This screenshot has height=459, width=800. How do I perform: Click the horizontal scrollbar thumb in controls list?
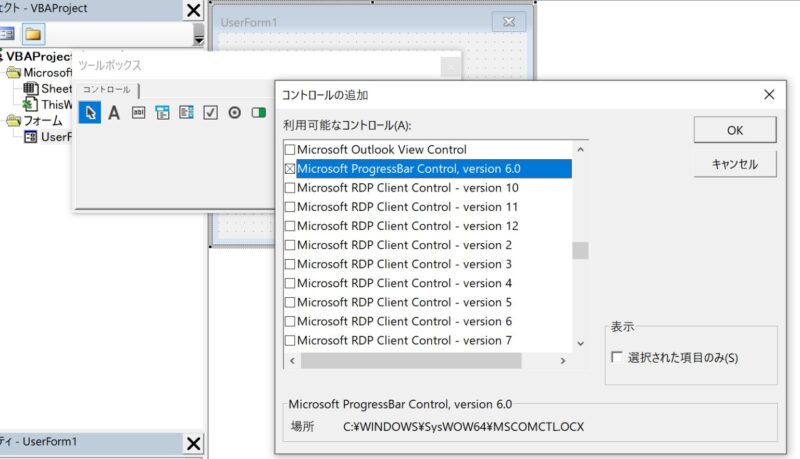pyautogui.click(x=411, y=361)
